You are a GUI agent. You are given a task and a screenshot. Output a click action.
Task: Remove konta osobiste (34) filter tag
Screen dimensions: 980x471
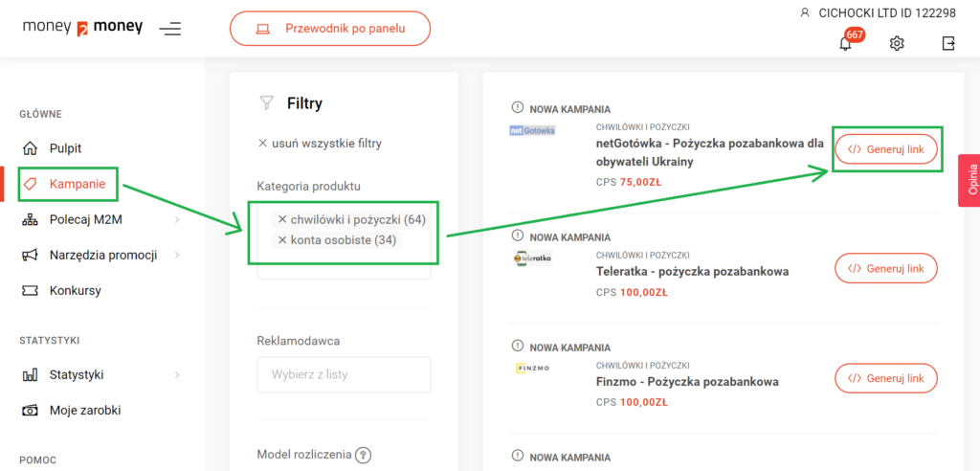click(x=282, y=240)
